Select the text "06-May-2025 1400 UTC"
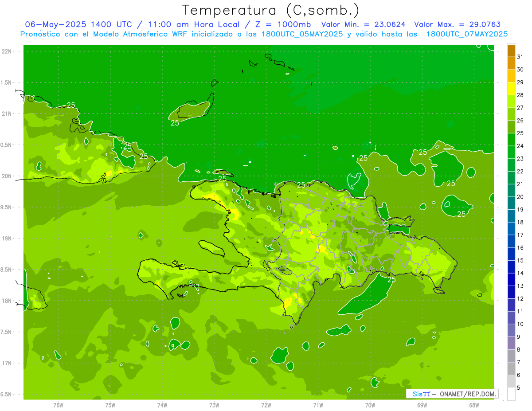Screen dimensions: 532x411 point(78,24)
